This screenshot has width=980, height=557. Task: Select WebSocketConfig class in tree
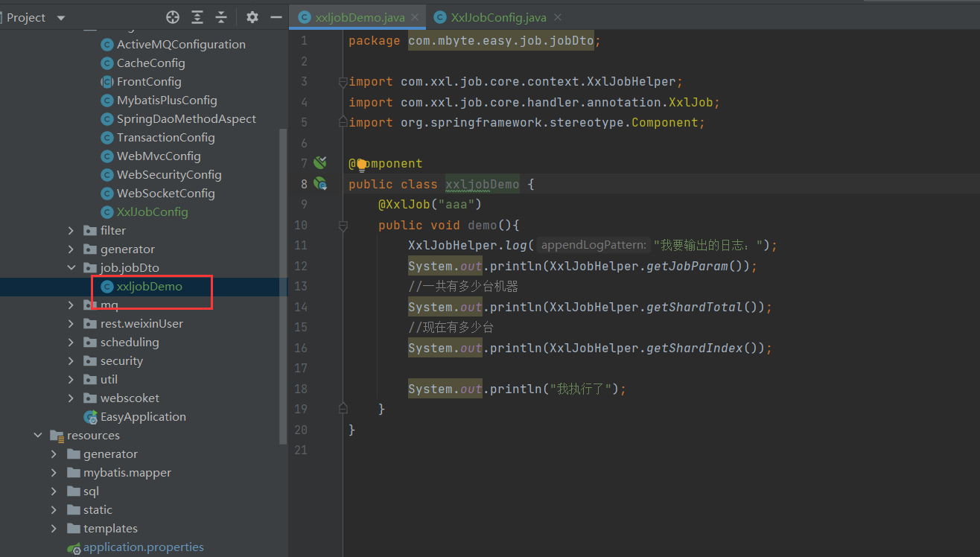pos(165,193)
